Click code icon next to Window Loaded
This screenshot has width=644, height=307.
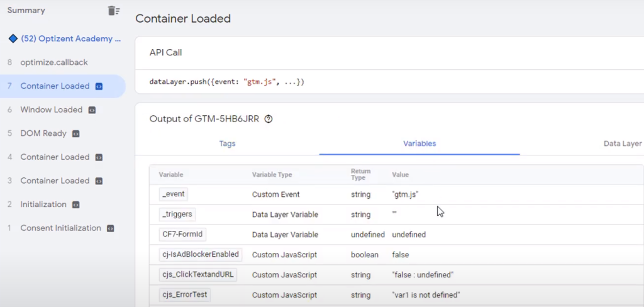[92, 110]
